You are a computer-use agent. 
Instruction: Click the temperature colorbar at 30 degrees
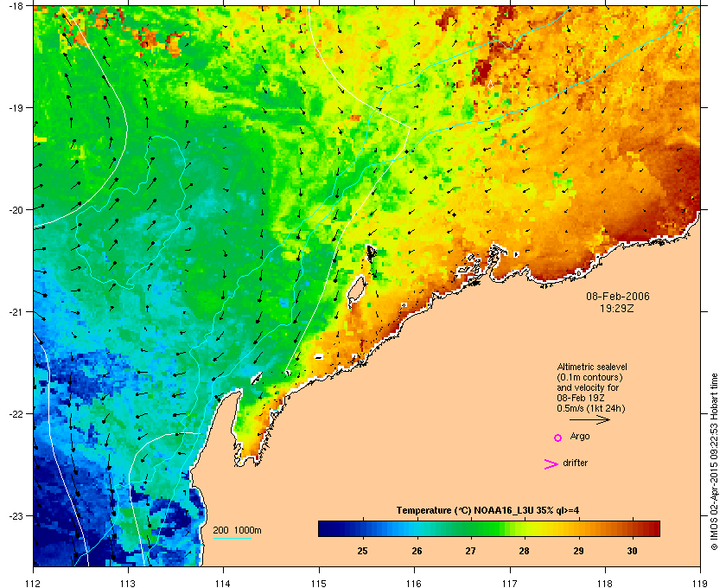pos(632,528)
